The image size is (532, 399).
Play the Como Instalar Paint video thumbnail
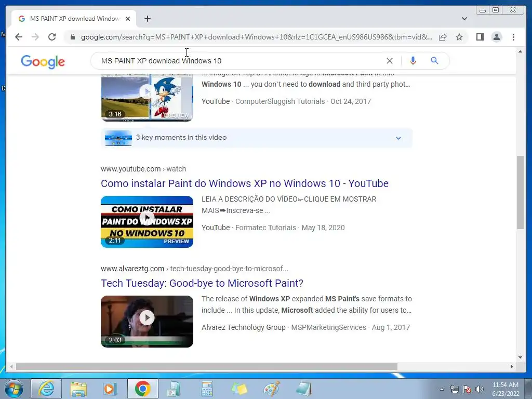147,221
